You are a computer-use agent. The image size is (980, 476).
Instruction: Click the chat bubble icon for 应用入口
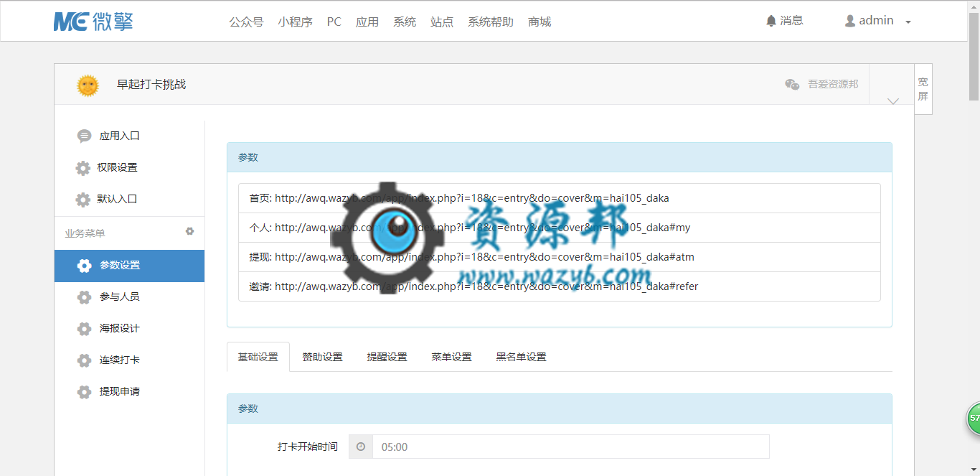(x=84, y=136)
